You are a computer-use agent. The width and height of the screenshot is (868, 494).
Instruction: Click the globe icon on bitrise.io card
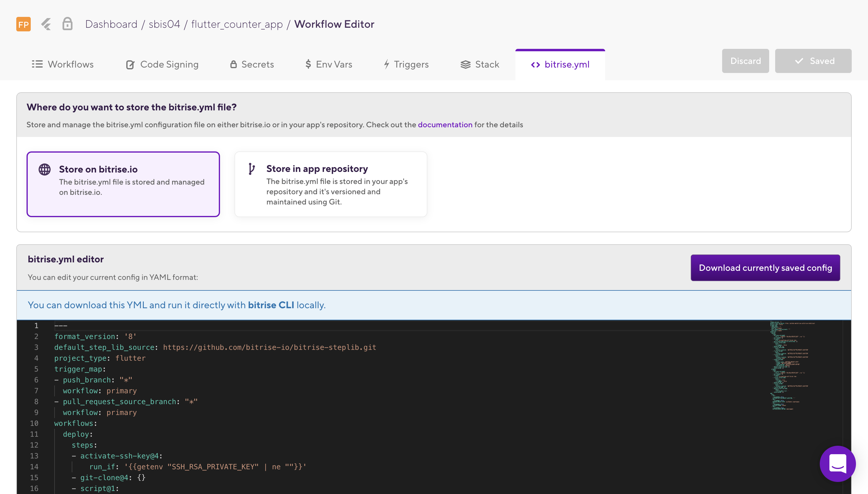pos(44,169)
